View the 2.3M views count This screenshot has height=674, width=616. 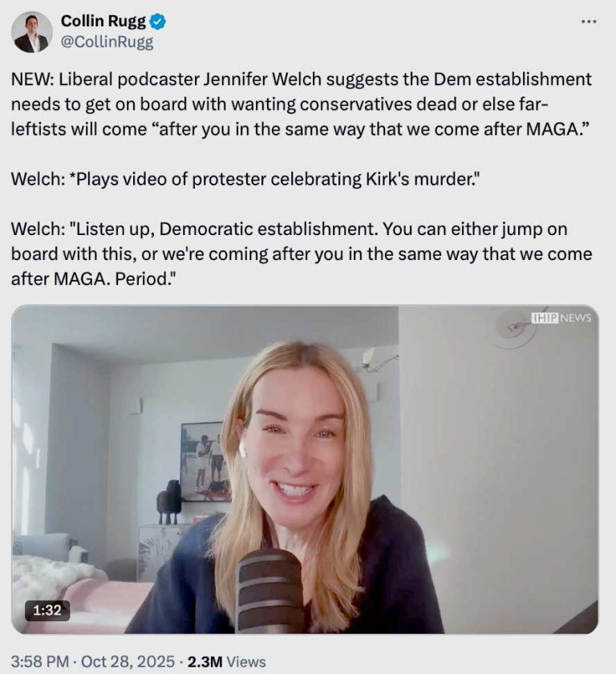pos(205,661)
